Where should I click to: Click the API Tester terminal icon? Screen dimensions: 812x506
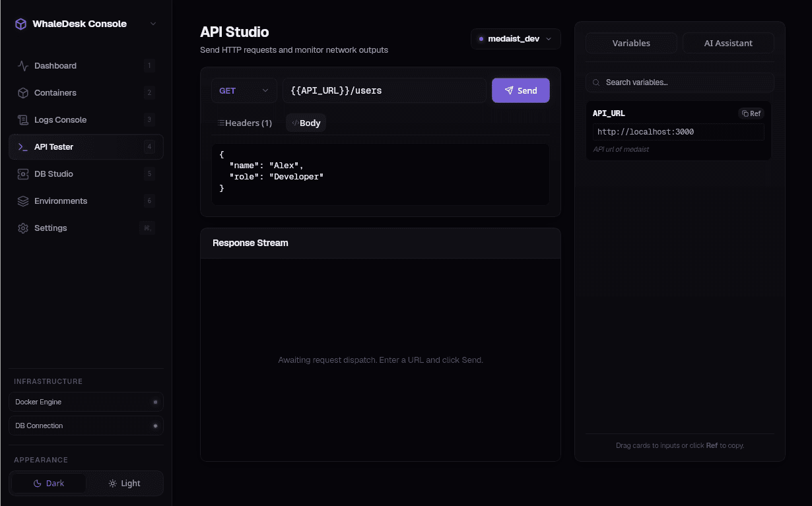[x=23, y=147]
